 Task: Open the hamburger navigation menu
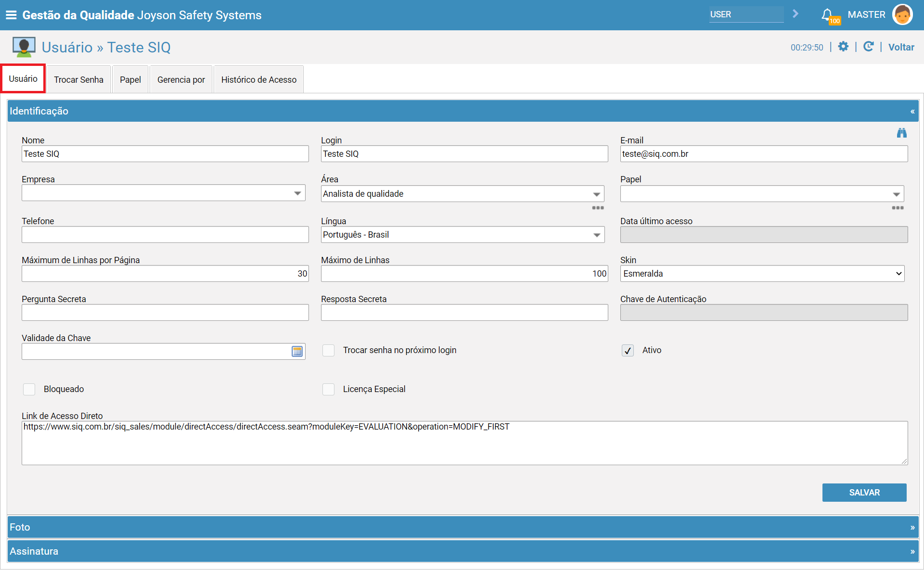pyautogui.click(x=11, y=15)
